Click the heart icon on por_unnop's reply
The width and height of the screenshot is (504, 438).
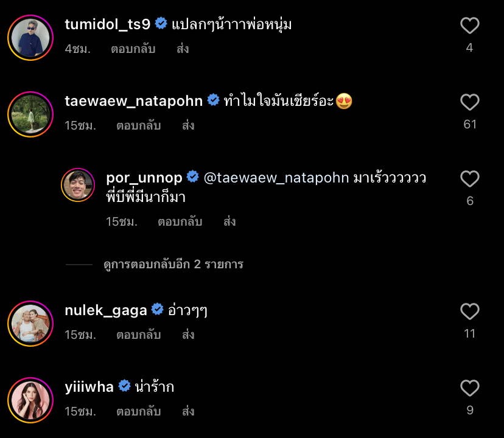(469, 179)
